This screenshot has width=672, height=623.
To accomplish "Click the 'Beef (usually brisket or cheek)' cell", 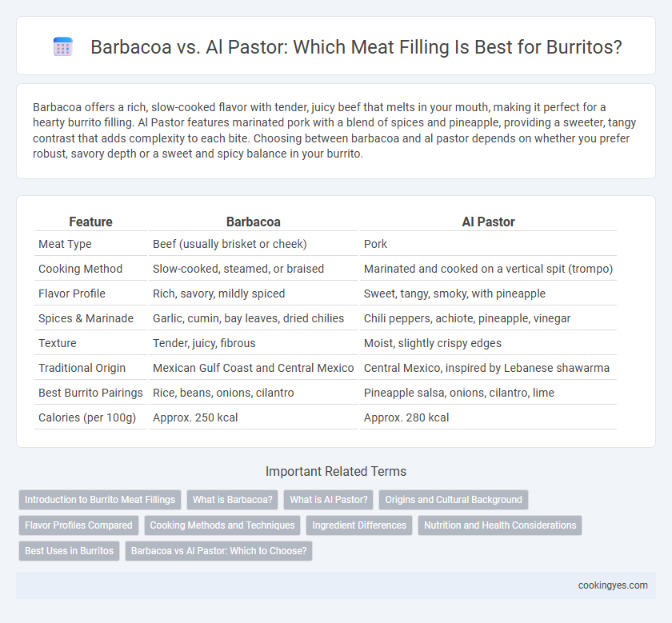I will (254, 244).
